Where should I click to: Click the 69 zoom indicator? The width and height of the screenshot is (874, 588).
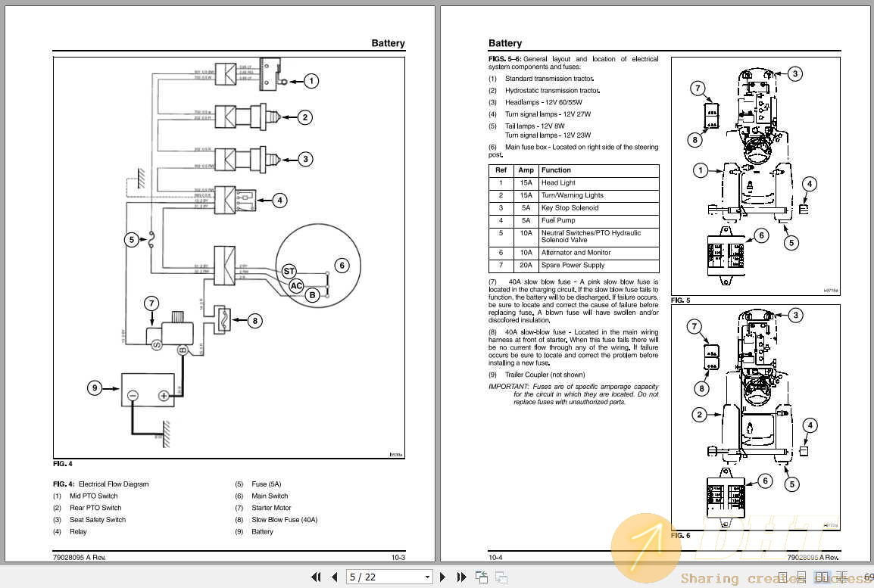point(869,577)
